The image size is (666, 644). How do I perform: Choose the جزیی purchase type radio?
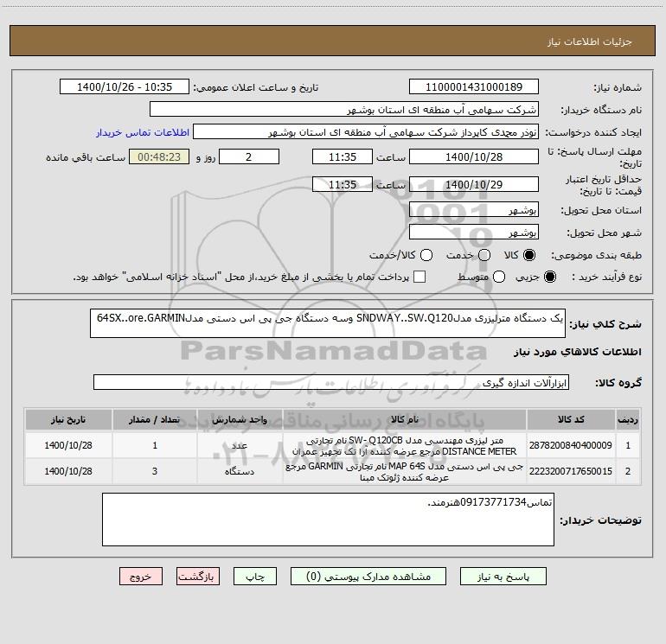(x=549, y=277)
